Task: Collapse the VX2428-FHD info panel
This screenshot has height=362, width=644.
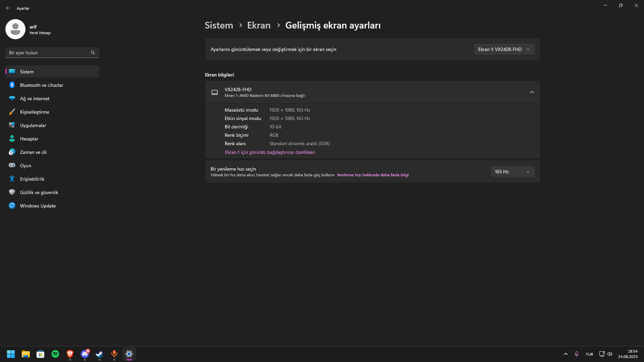Action: [532, 92]
